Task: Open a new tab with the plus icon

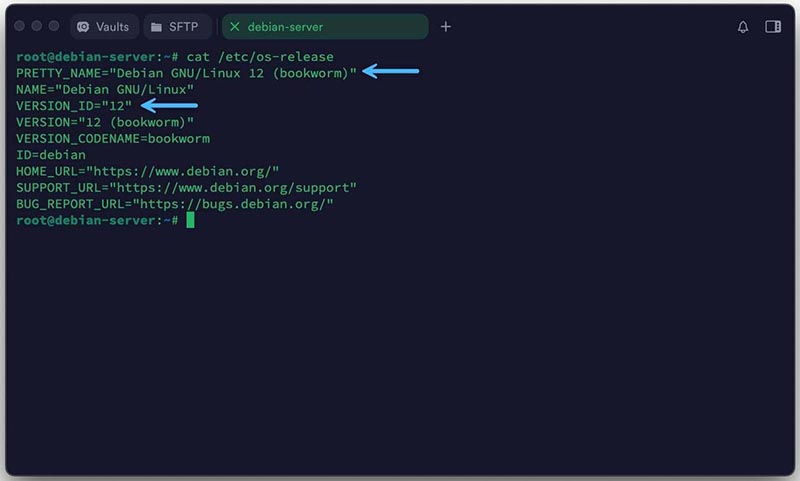Action: pyautogui.click(x=446, y=27)
